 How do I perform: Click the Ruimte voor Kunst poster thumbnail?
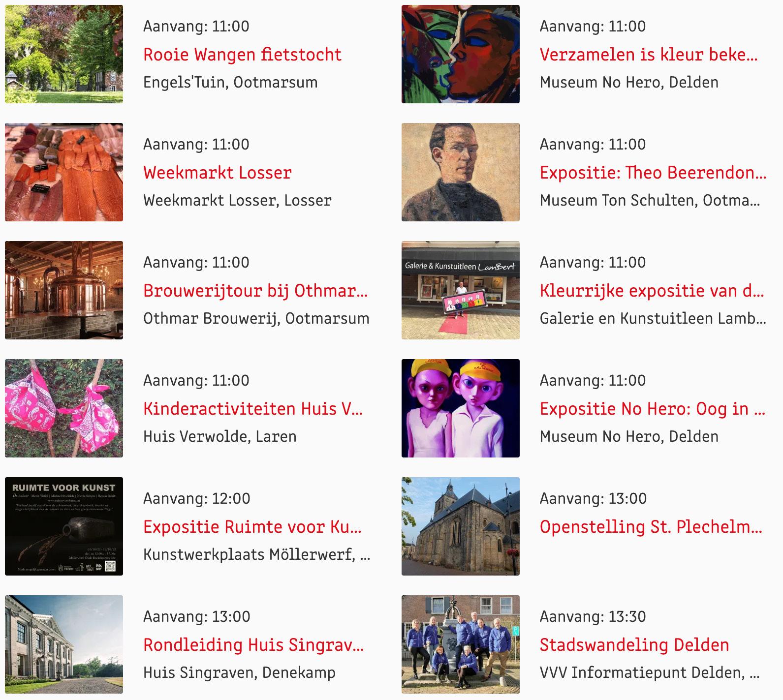64,526
